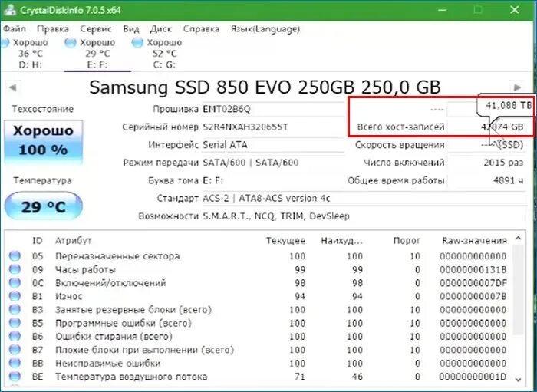Click status orb of attribute B1
Viewport: 537px width, 392px height.
click(x=15, y=296)
